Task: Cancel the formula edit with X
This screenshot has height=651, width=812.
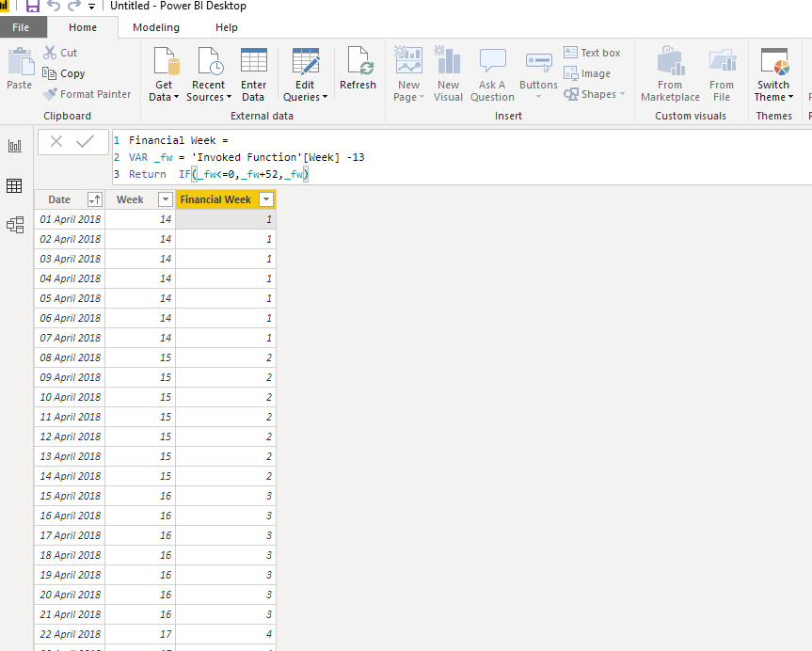Action: point(56,141)
